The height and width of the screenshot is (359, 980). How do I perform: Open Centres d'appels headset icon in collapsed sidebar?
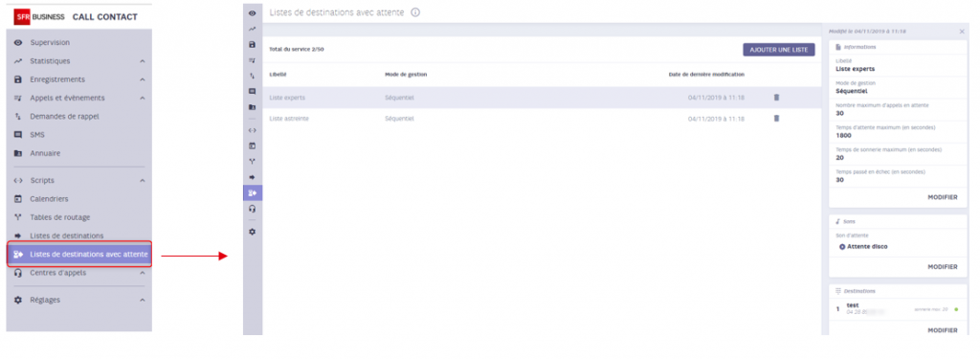[x=253, y=209]
